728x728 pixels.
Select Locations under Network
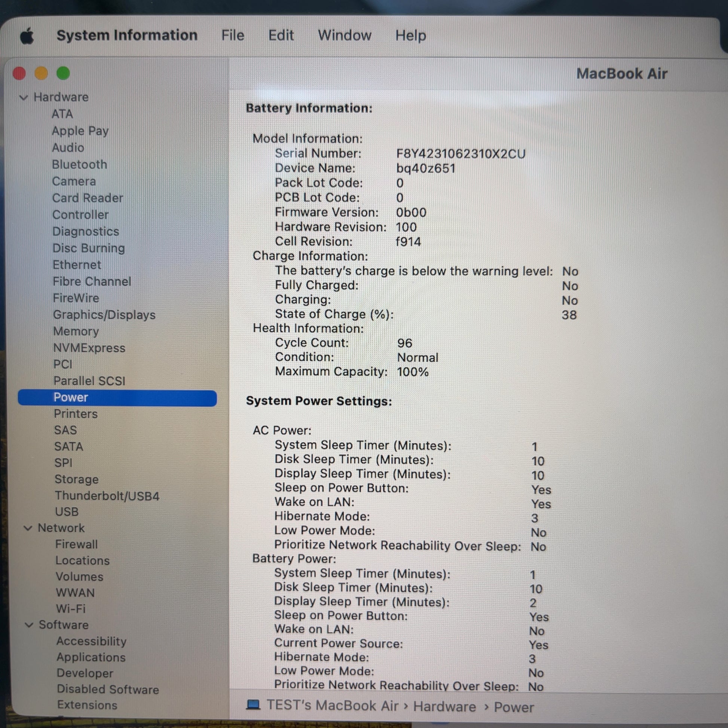[x=83, y=561]
